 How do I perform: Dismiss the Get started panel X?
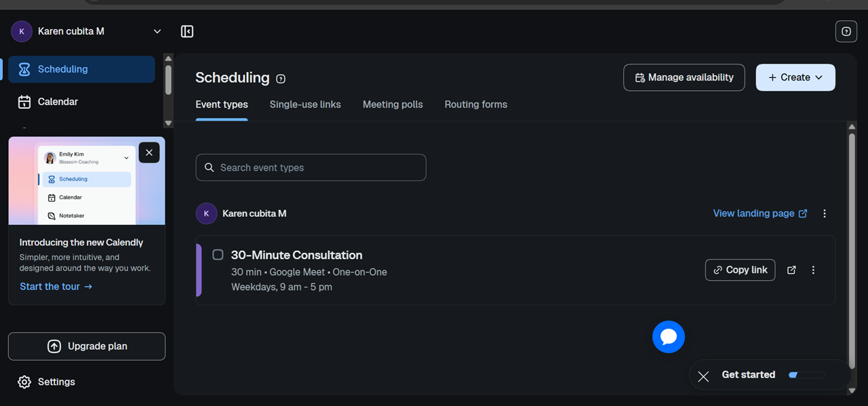703,376
